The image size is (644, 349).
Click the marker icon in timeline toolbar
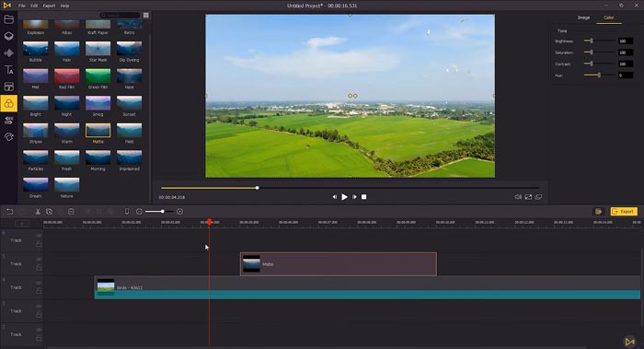pos(127,211)
